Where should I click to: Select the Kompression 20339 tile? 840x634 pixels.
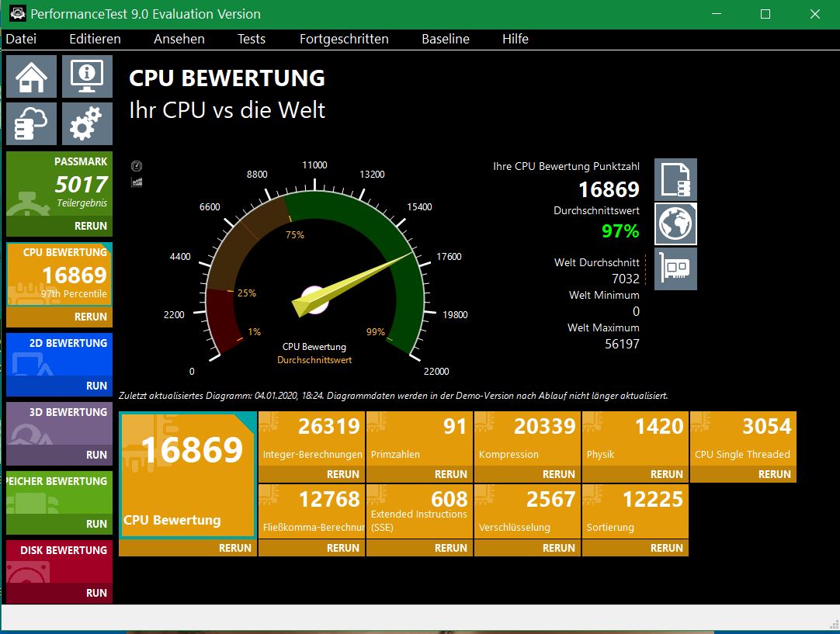pyautogui.click(x=528, y=438)
